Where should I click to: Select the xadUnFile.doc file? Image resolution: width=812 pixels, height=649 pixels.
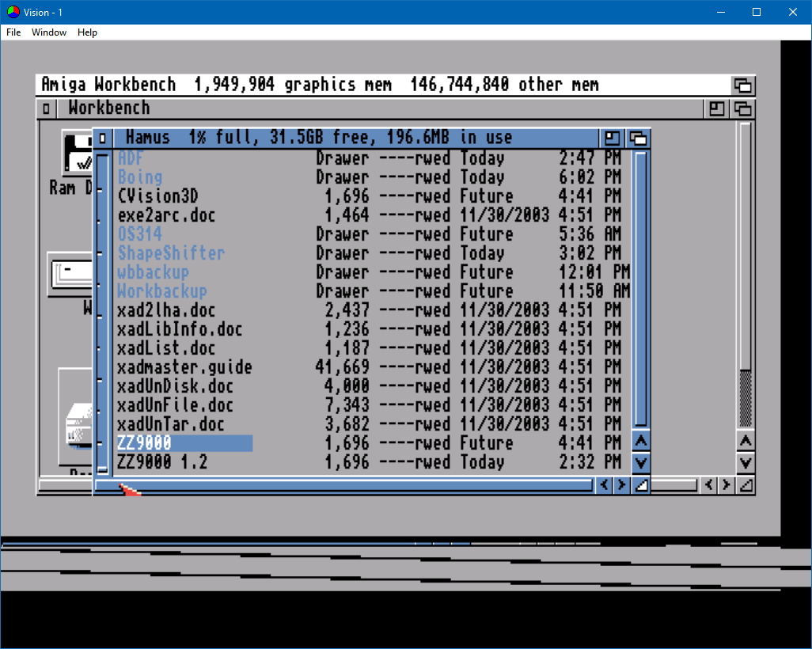coord(175,405)
